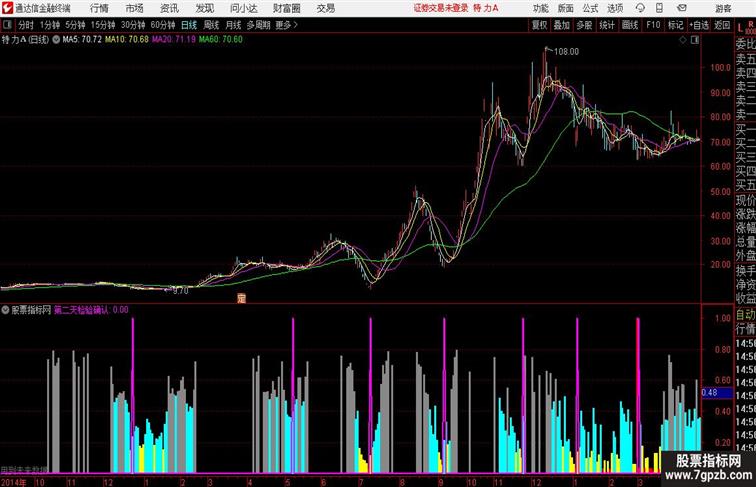Screen dimensions: 756x487
Task: Switch to the 5分钟 period tab
Action: [75, 25]
